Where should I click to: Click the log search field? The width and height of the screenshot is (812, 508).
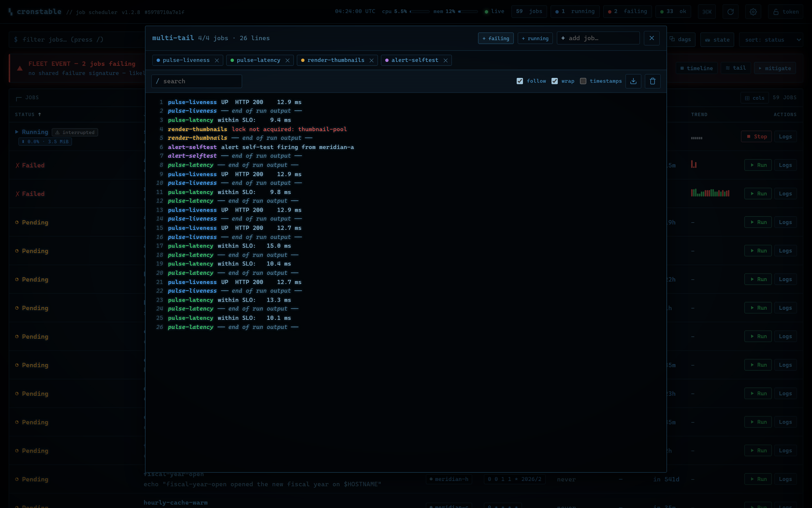point(197,81)
